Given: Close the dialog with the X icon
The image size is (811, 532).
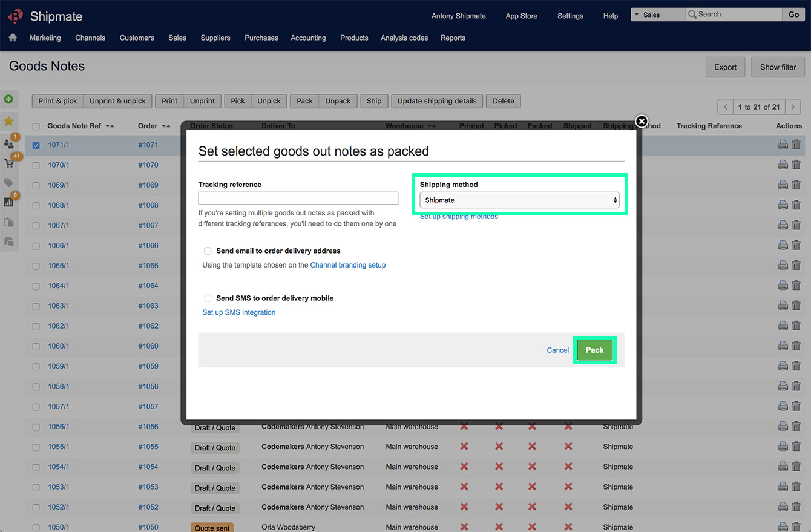Looking at the screenshot, I should coord(642,122).
